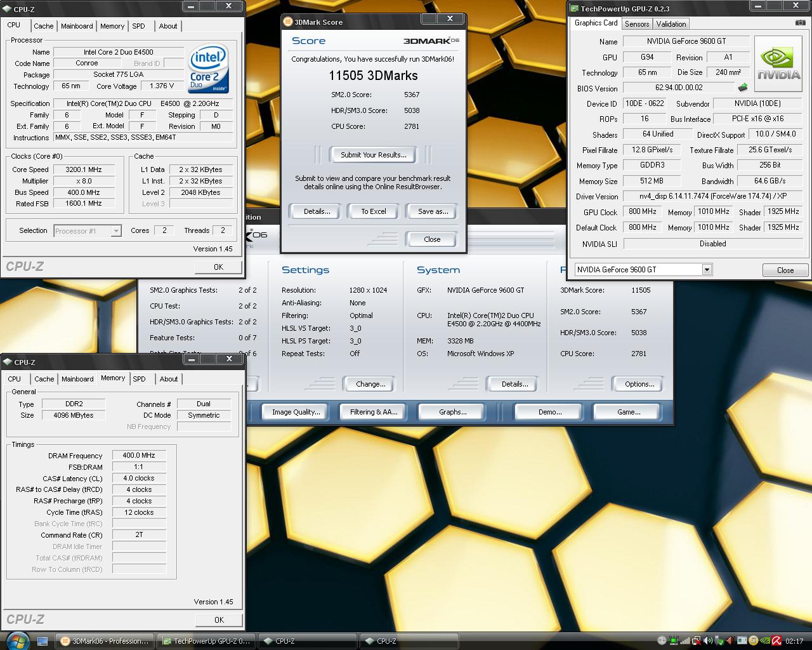Screen dimensions: 812x650
Task: Click the Options button in 3DMark06
Action: tap(639, 384)
